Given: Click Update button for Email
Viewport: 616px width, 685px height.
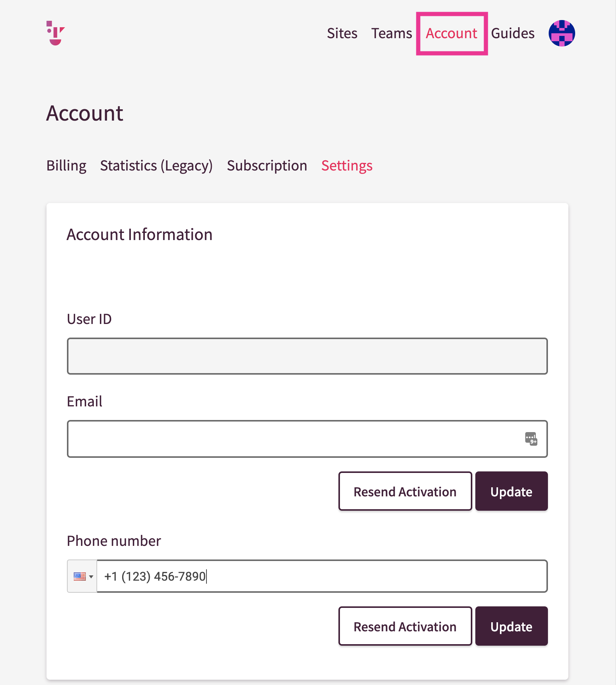Looking at the screenshot, I should coord(511,491).
